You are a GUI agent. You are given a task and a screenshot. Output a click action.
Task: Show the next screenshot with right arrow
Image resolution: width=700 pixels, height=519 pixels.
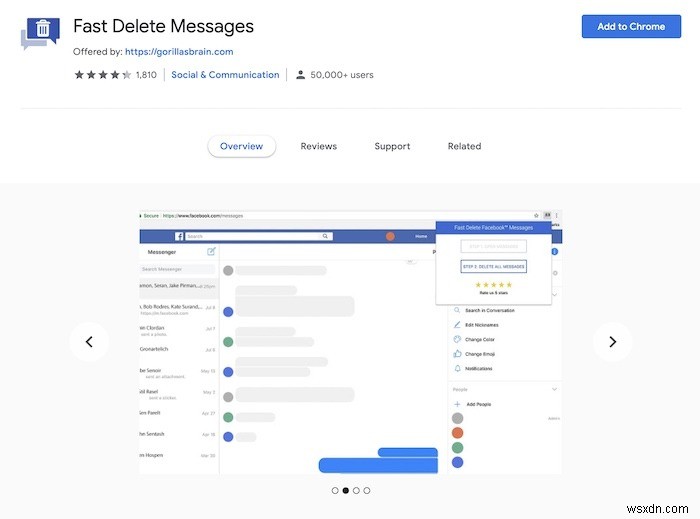[612, 341]
